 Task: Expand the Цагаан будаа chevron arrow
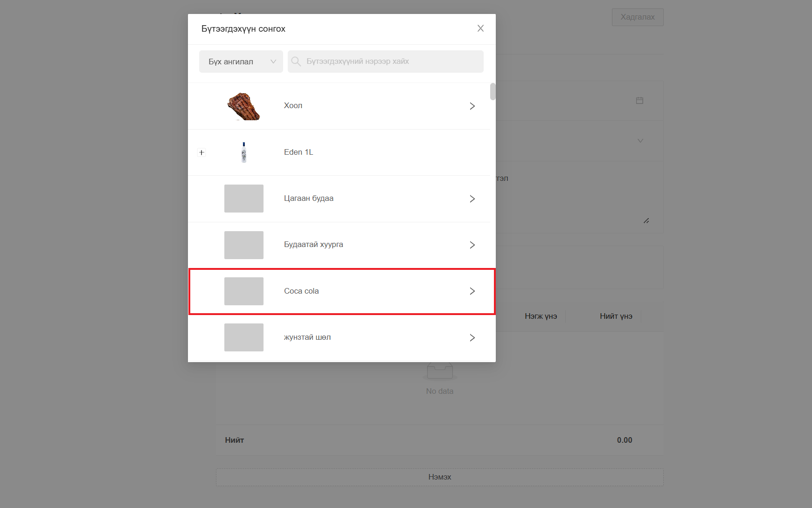472,199
